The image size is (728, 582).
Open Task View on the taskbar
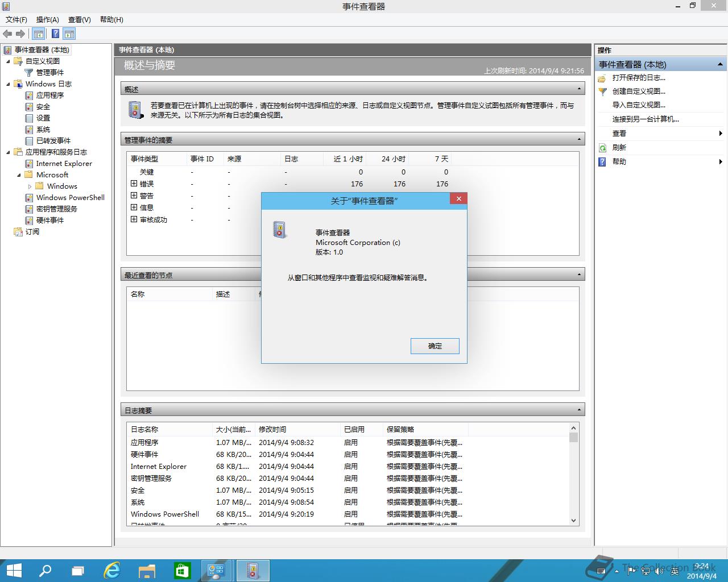tap(78, 571)
